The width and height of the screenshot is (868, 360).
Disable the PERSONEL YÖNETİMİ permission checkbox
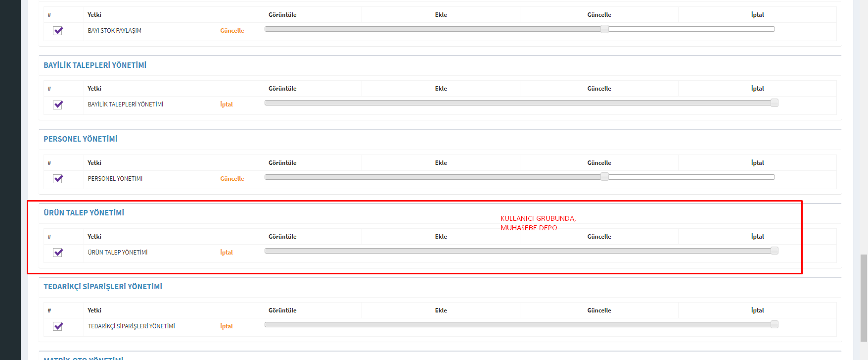coord(58,179)
